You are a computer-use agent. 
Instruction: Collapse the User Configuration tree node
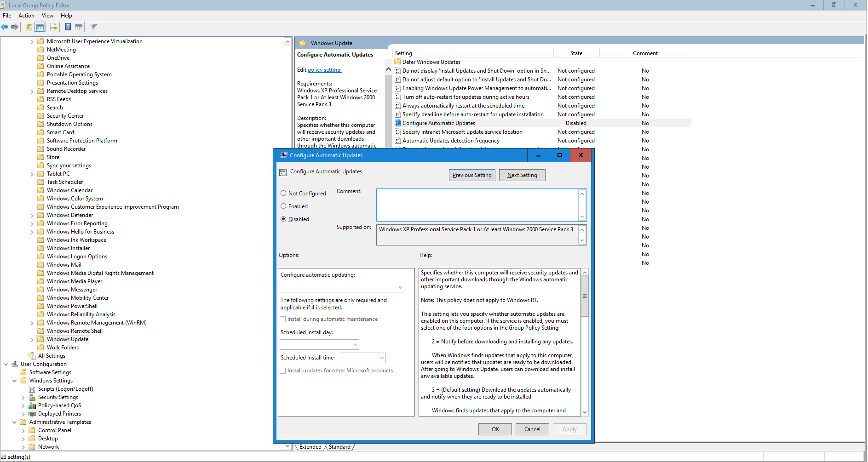pos(6,364)
